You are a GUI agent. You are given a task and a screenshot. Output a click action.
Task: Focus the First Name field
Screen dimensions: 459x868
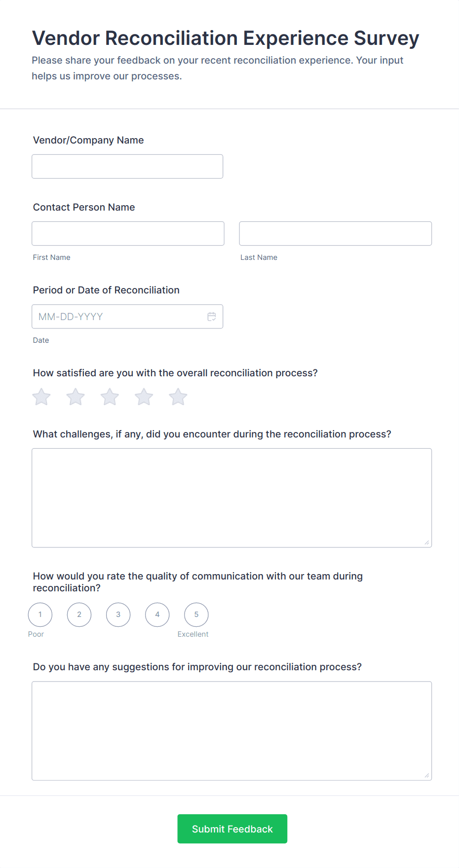point(127,233)
